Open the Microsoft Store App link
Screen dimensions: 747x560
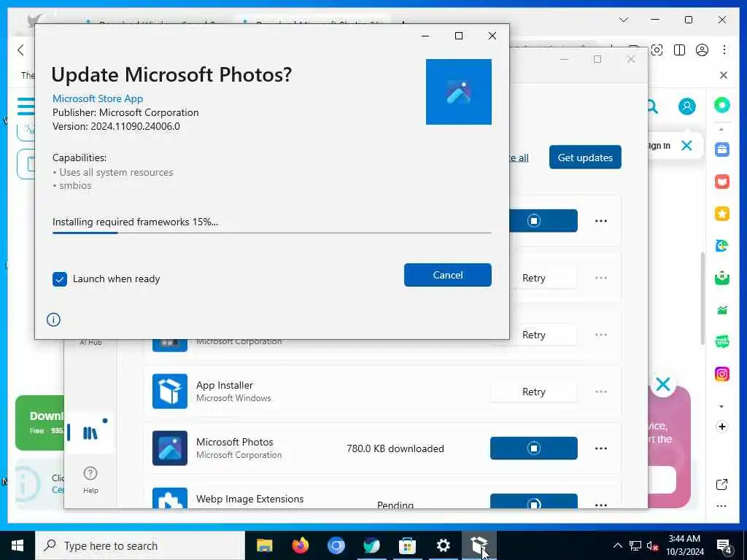[x=98, y=98]
